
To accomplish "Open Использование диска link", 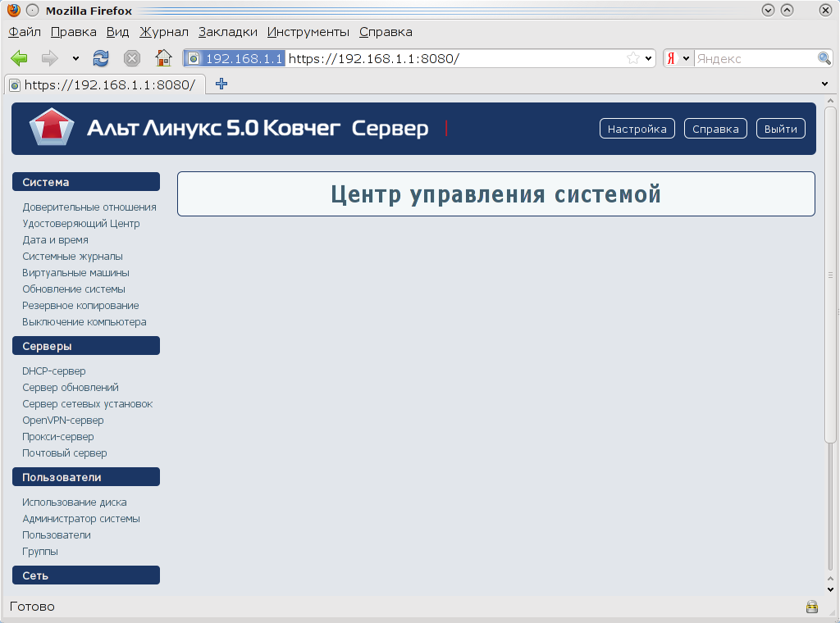I will click(x=75, y=502).
